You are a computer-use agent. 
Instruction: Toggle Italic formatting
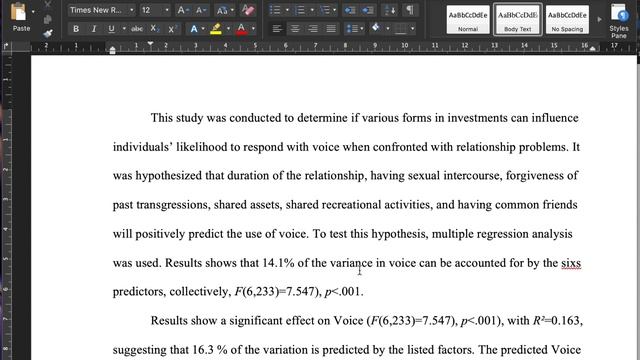tap(94, 29)
